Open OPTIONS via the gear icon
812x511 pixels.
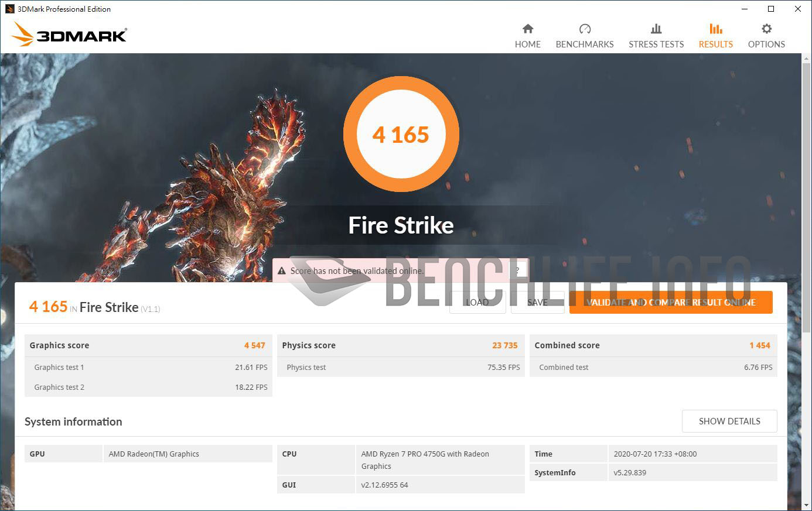click(x=766, y=28)
